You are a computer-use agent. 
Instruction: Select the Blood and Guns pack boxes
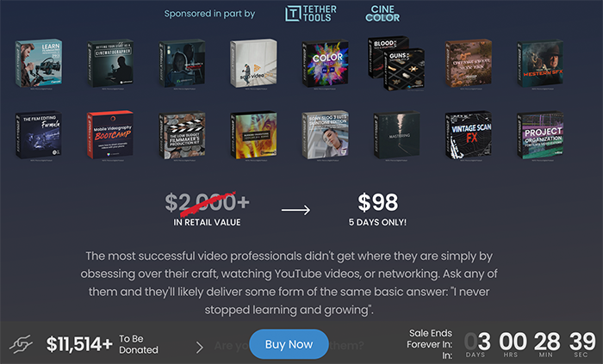(x=396, y=63)
